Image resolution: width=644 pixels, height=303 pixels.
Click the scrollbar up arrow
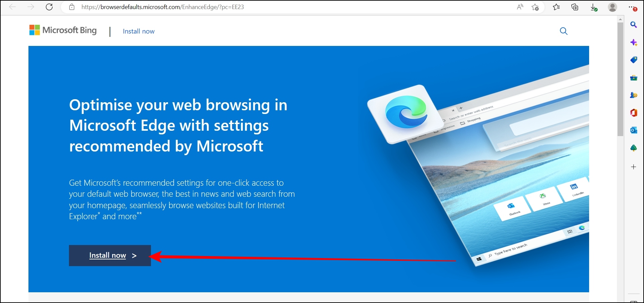click(620, 19)
